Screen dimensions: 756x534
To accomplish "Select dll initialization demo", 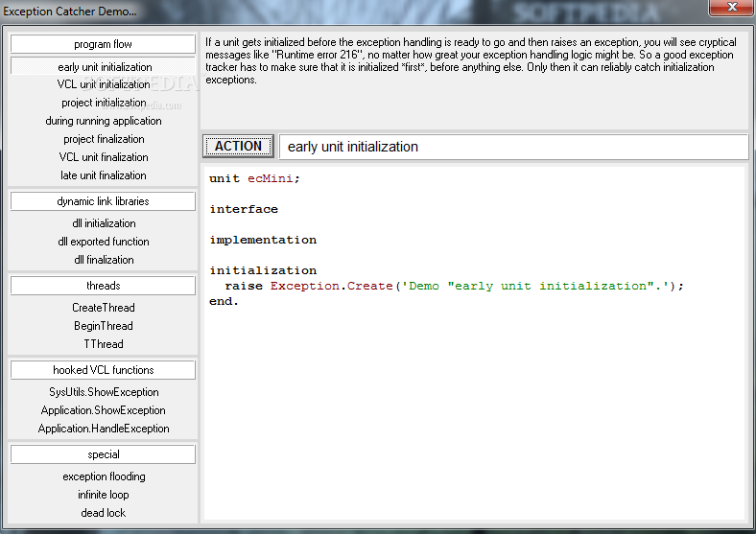I will pos(104,223).
